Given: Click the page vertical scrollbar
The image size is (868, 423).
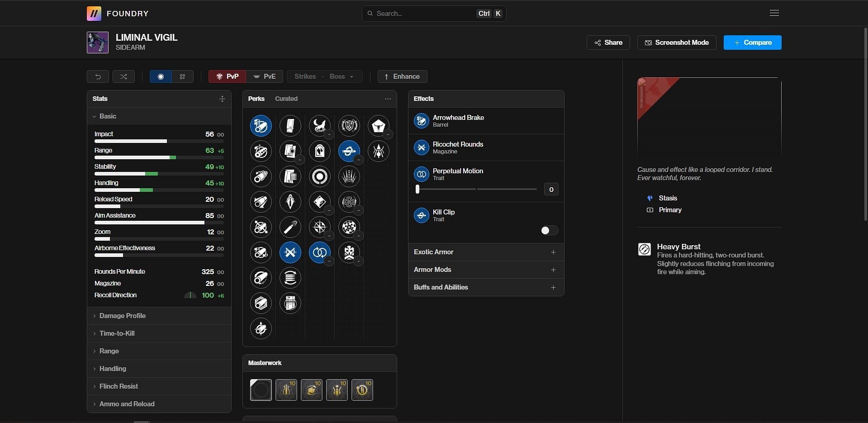Looking at the screenshot, I should (865, 124).
